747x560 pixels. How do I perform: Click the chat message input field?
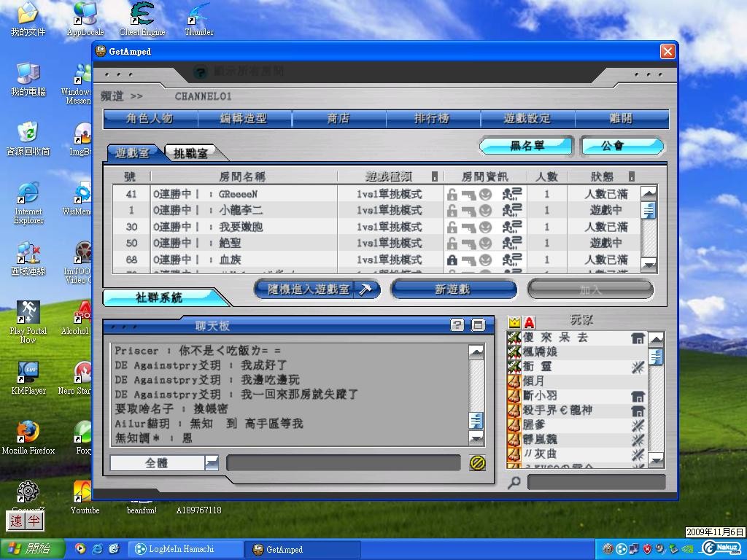343,463
